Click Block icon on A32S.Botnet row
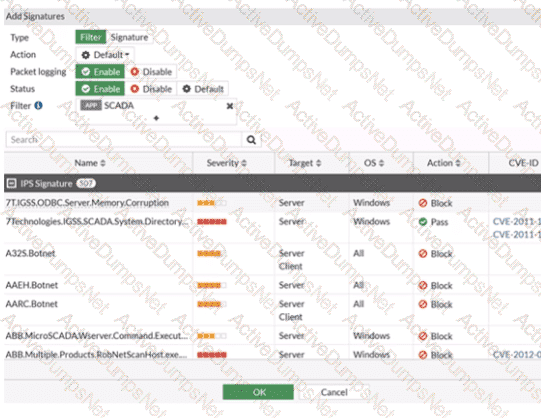The image size is (541, 418). click(x=423, y=253)
